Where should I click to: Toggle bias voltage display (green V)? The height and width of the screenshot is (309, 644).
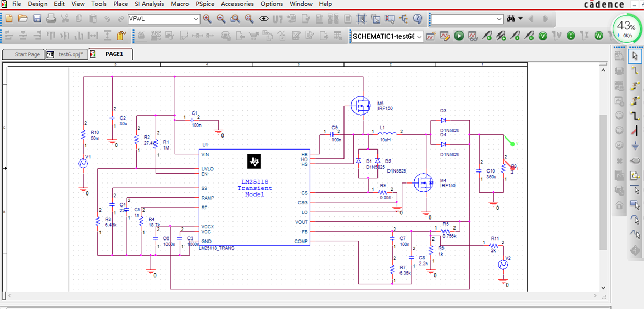point(543,36)
